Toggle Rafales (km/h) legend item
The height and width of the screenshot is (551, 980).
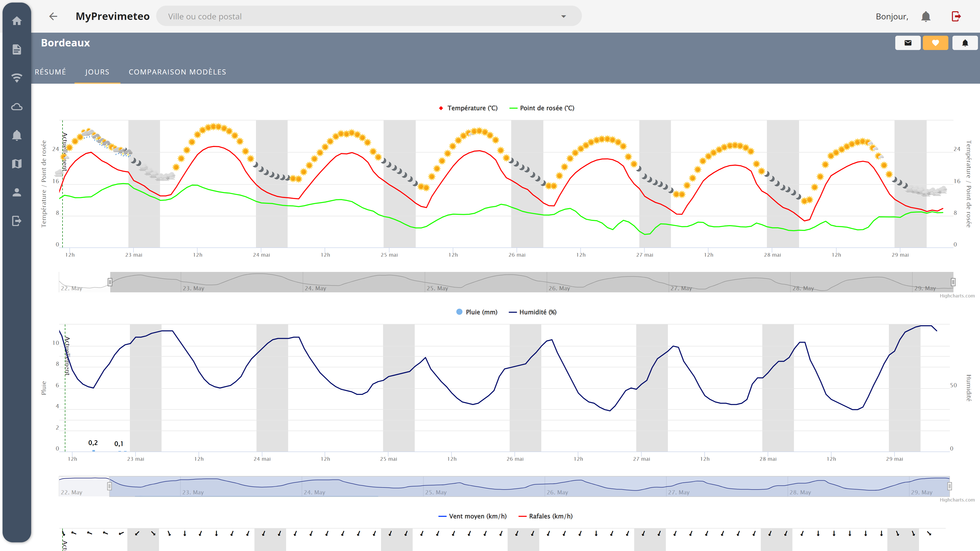[x=546, y=516]
